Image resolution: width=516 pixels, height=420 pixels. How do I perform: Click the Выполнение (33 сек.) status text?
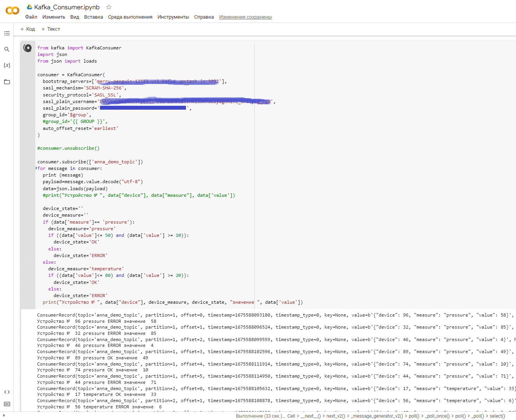[x=260, y=416]
